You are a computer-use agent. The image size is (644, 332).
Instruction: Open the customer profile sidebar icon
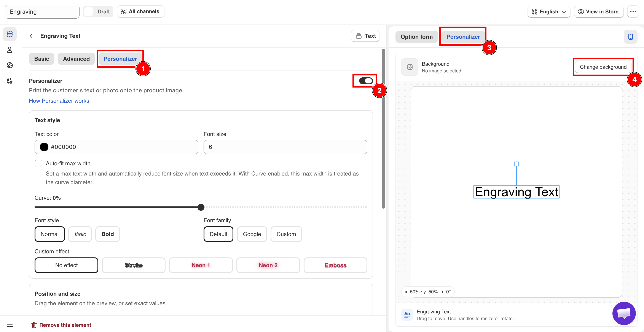pos(10,50)
